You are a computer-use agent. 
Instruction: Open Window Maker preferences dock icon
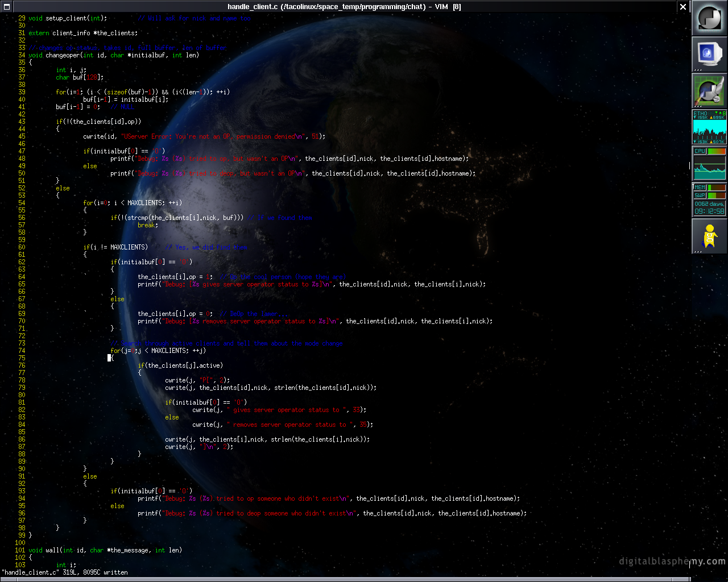(709, 91)
